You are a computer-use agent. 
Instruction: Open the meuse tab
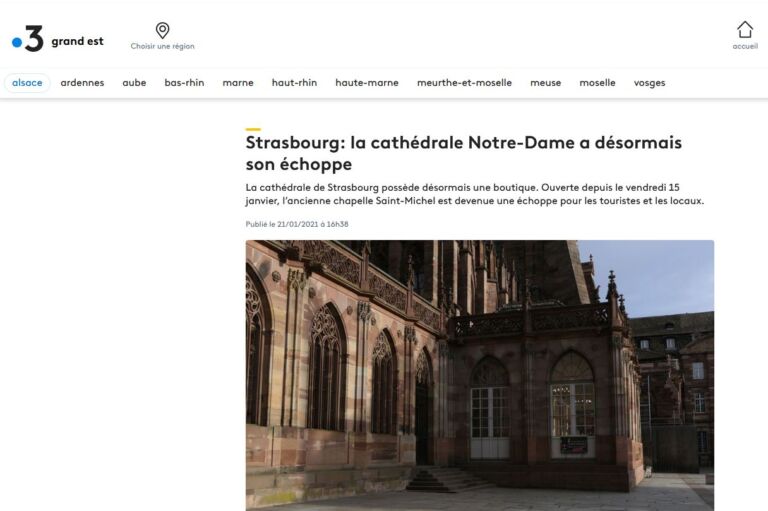tap(546, 83)
